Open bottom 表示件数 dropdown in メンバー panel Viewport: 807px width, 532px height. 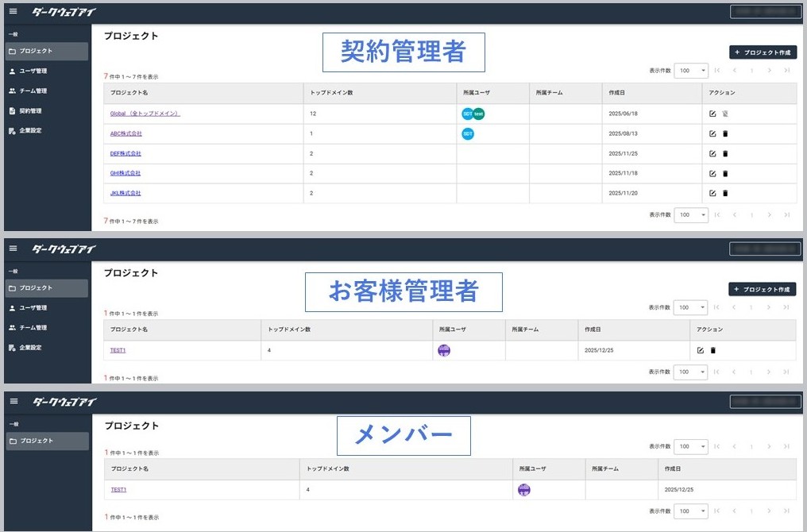click(691, 511)
